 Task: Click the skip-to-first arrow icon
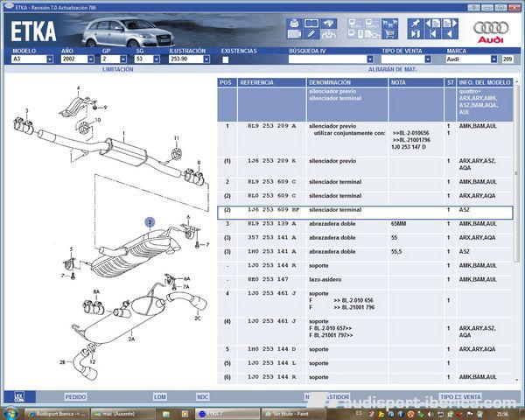432,34
